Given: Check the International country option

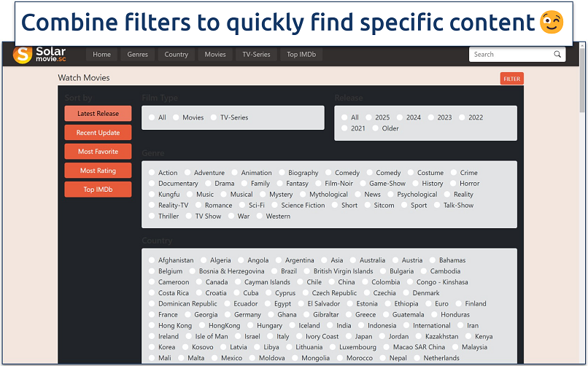Looking at the screenshot, I should pos(406,325).
